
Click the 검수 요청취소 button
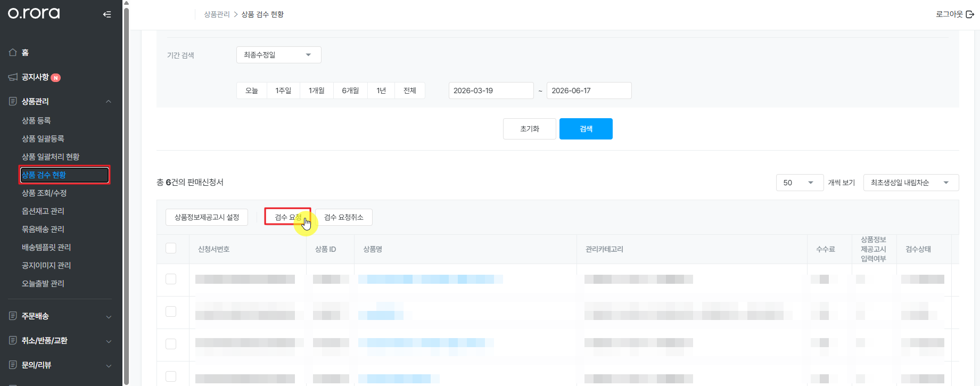pos(344,217)
